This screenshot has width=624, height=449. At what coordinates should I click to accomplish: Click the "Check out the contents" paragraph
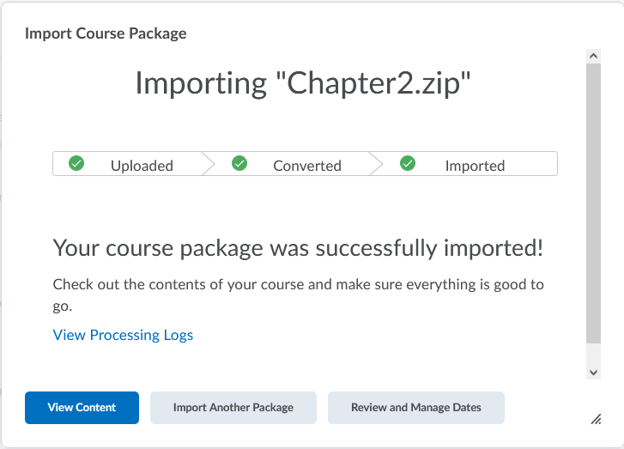pos(298,295)
